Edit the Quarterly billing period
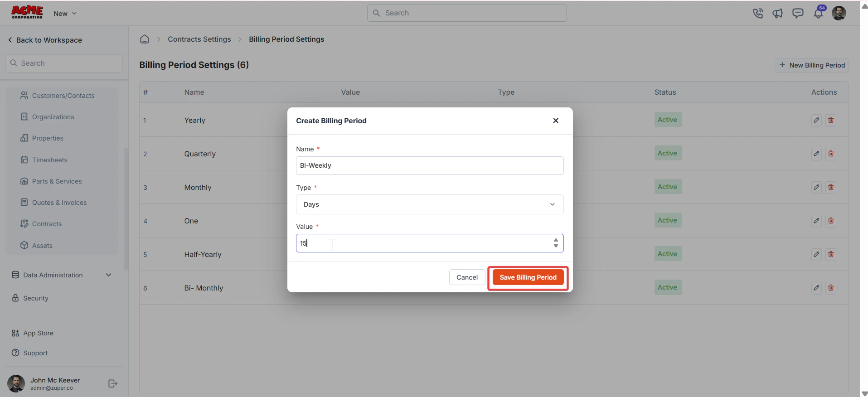 [x=816, y=154]
